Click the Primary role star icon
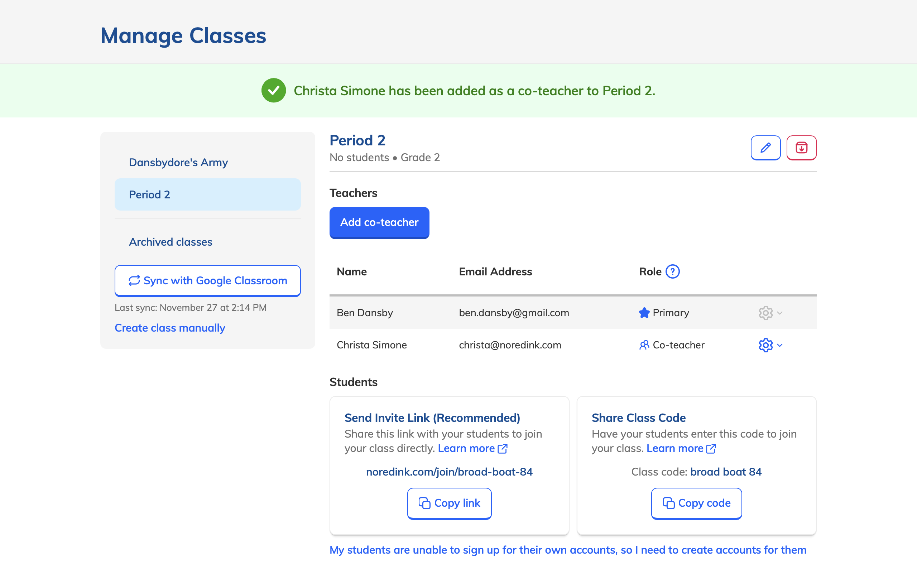Viewport: 917px width, 588px height. (644, 313)
